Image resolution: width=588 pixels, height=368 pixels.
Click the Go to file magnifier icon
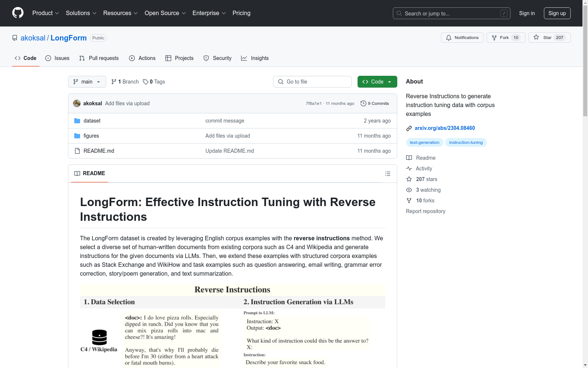(281, 82)
